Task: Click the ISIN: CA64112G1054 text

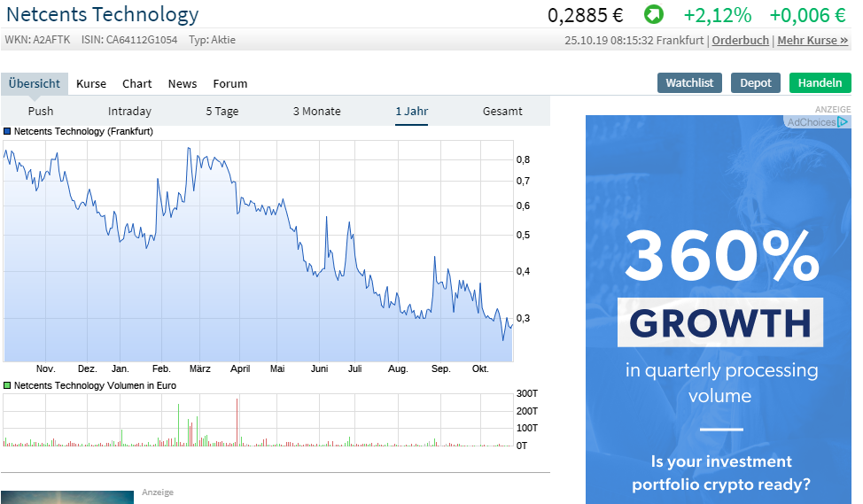Action: tap(129, 40)
